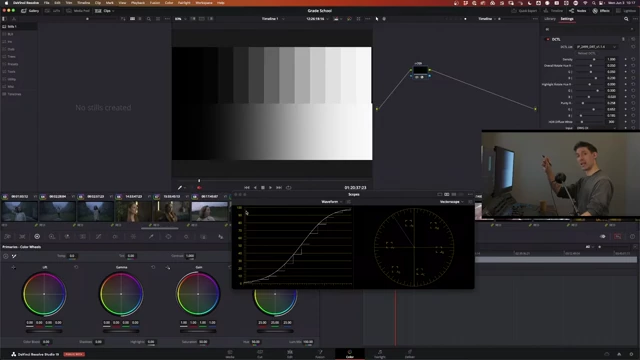Toggle the Nodes panel

pyautogui.click(x=578, y=11)
